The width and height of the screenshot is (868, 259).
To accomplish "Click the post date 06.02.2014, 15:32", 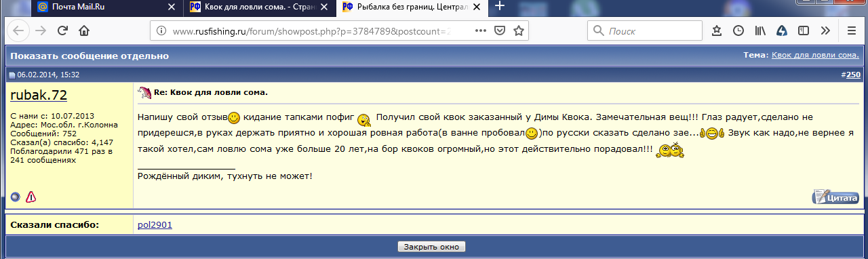I will coord(48,75).
